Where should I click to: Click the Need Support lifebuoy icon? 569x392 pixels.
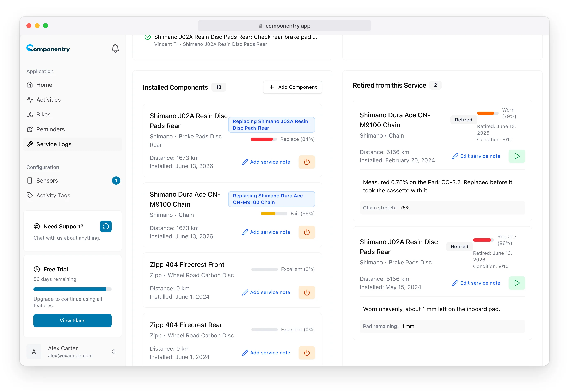pos(37,226)
